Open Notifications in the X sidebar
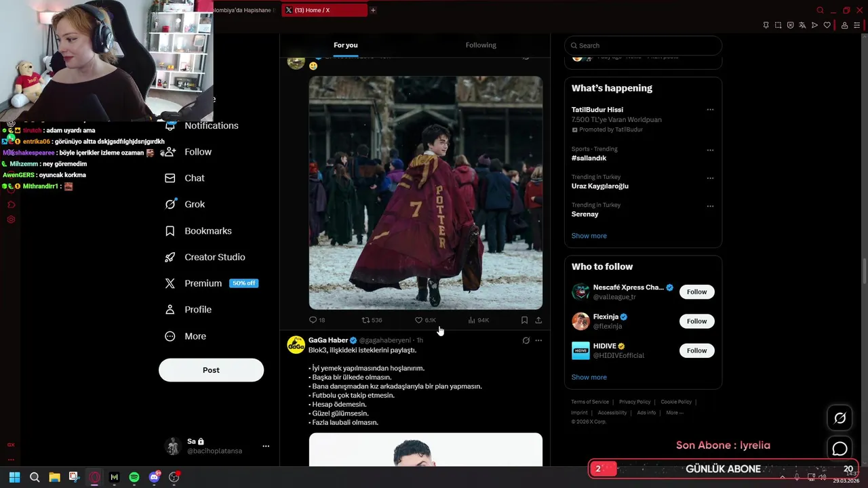The height and width of the screenshot is (488, 868). tap(211, 125)
